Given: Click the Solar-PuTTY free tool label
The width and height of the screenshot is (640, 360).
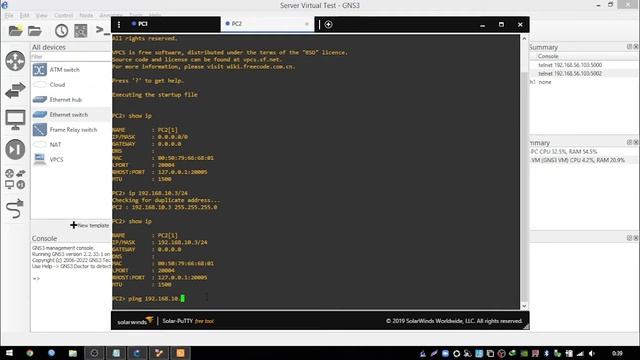Looking at the screenshot, I should pyautogui.click(x=188, y=321).
